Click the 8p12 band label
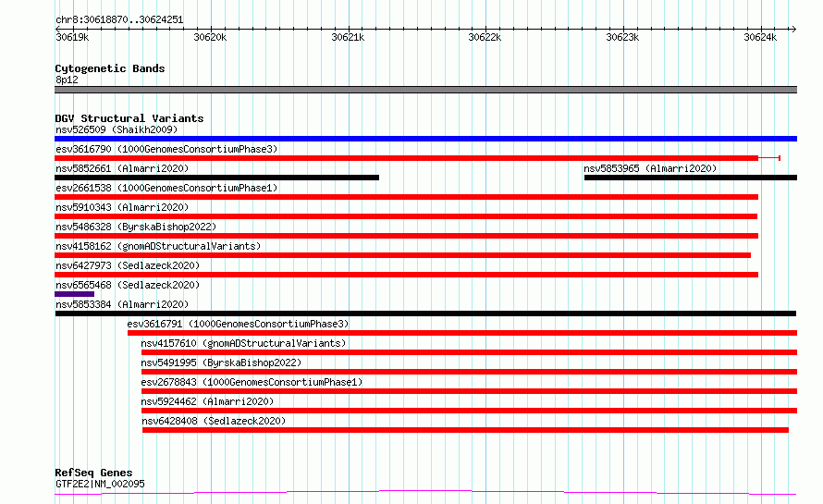823x504 pixels. point(67,80)
